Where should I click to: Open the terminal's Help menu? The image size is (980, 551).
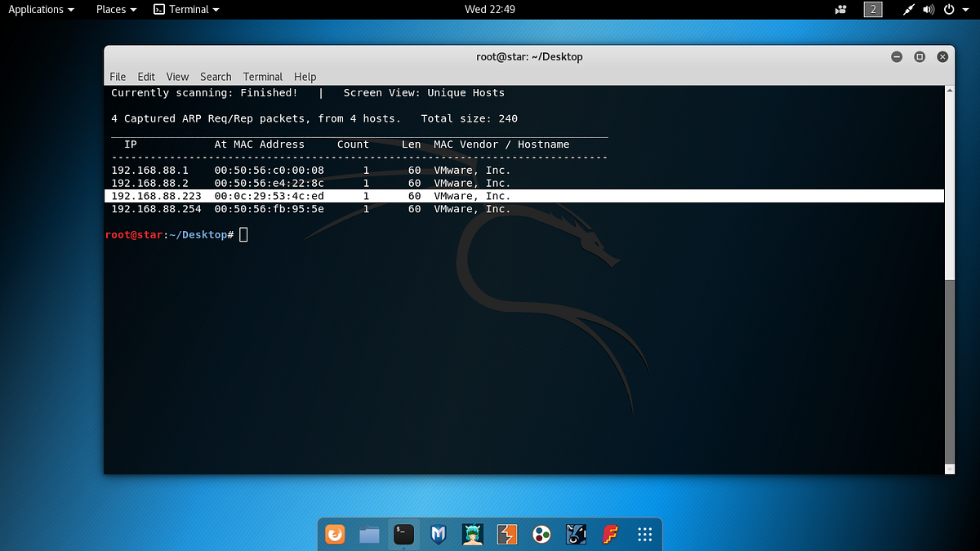pyautogui.click(x=305, y=77)
